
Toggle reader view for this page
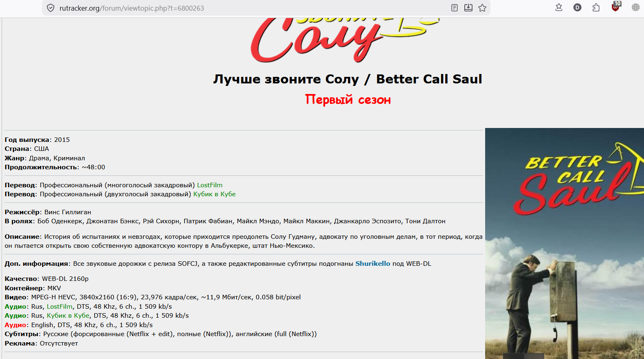tap(455, 8)
